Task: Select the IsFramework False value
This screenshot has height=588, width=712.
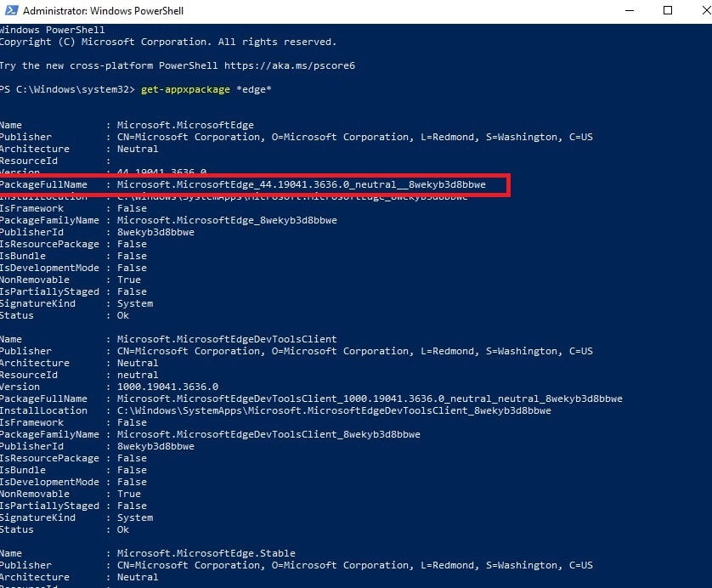Action: [132, 208]
